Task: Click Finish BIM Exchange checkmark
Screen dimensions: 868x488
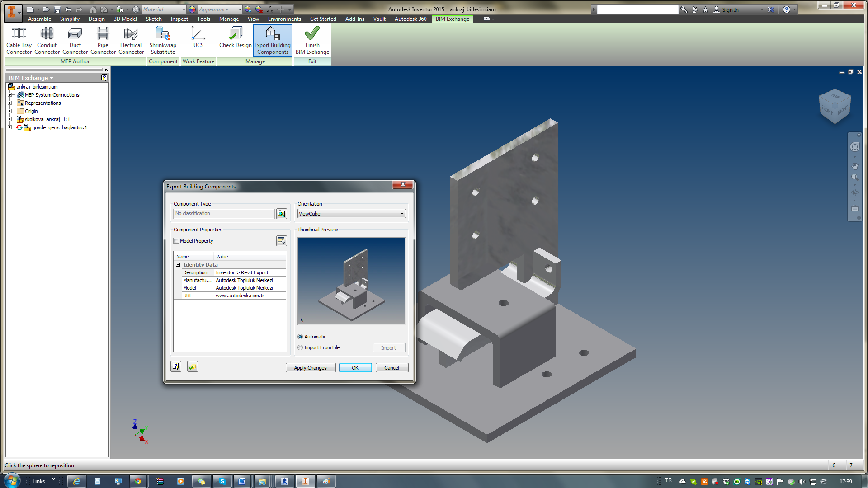Action: [x=312, y=41]
